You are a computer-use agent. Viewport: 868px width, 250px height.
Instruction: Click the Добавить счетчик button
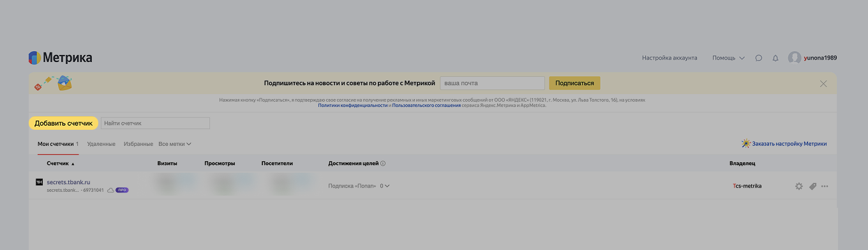(64, 123)
